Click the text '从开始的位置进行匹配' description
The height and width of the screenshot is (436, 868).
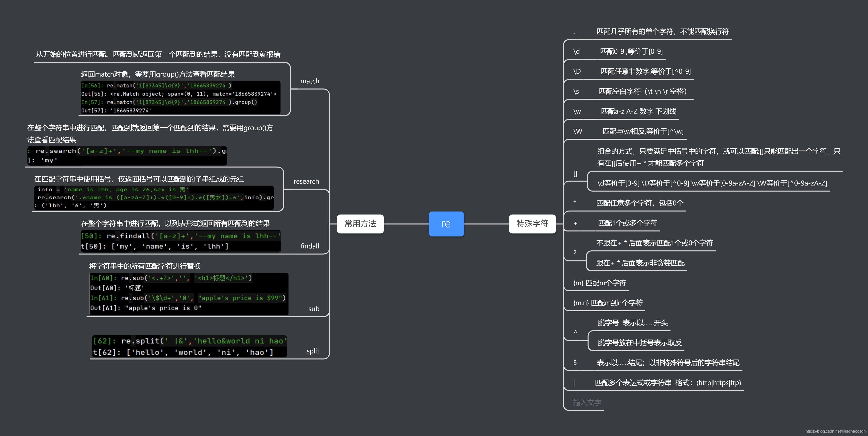tap(158, 54)
